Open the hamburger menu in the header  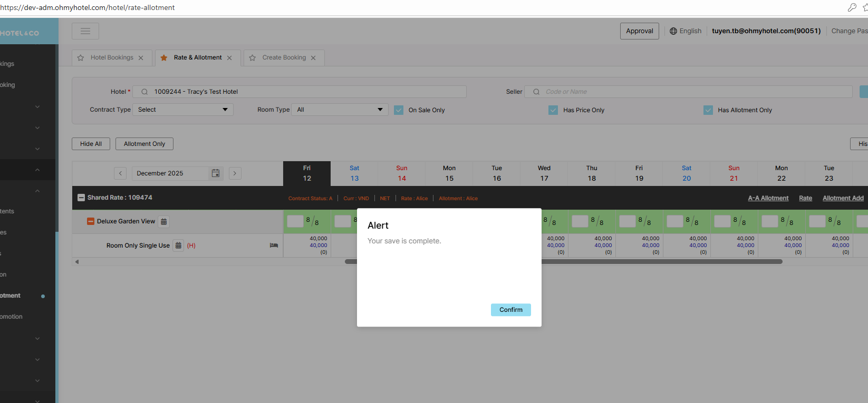(85, 31)
